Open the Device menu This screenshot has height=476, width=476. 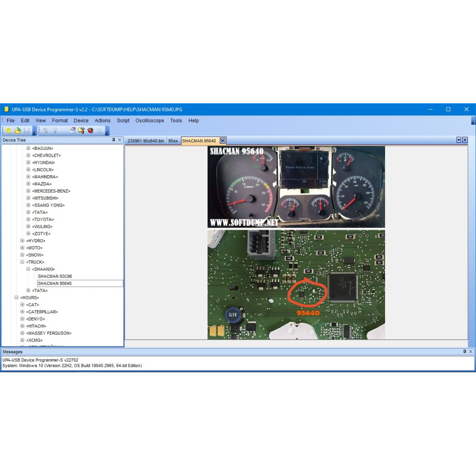(81, 120)
